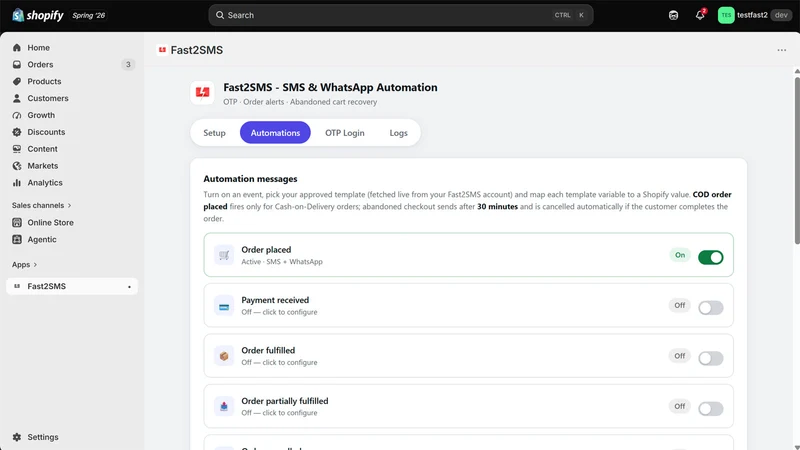
Task: Click the Orders inbox icon
Action: pyautogui.click(x=17, y=64)
